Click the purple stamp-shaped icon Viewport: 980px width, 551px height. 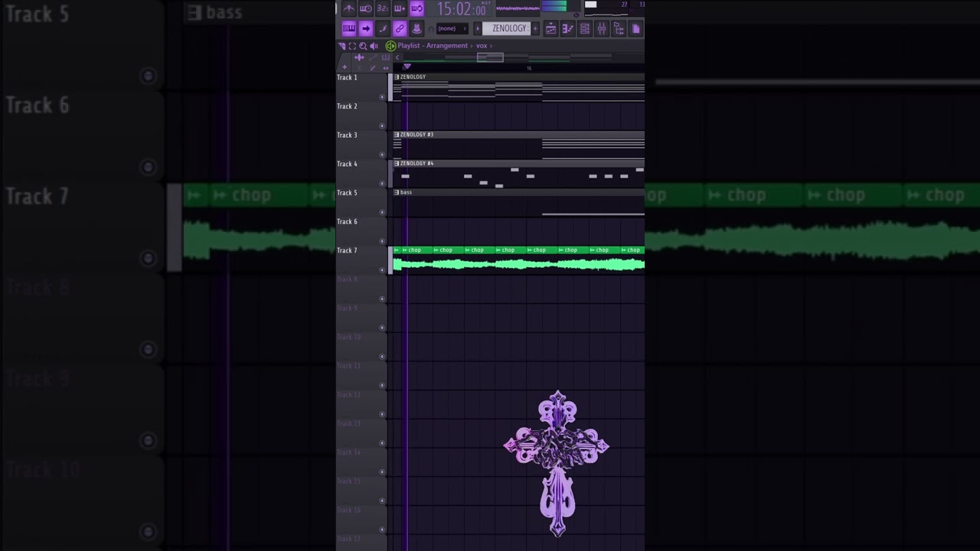click(x=416, y=28)
